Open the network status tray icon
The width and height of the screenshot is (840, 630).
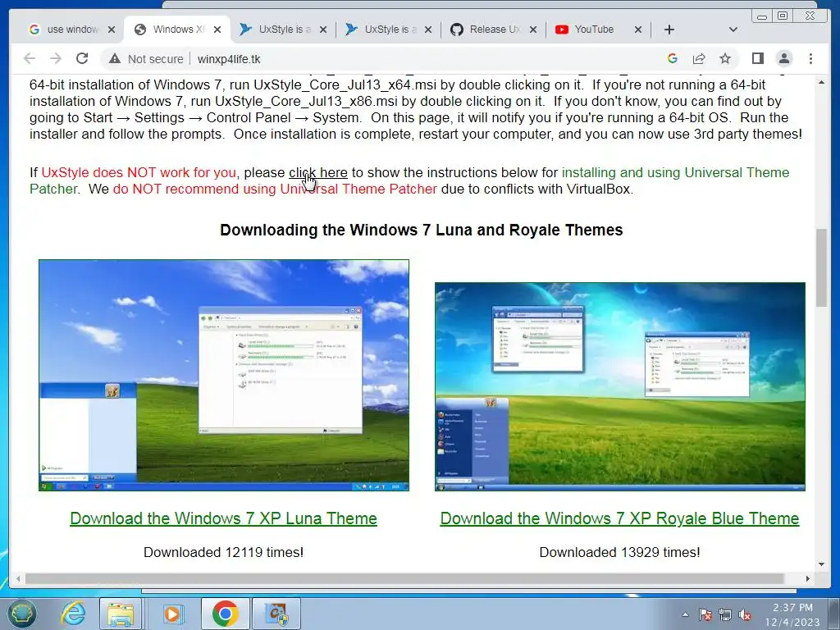pos(725,615)
